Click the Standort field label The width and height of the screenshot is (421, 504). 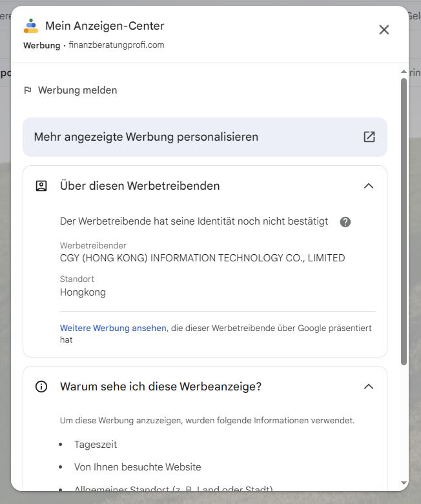click(x=77, y=279)
